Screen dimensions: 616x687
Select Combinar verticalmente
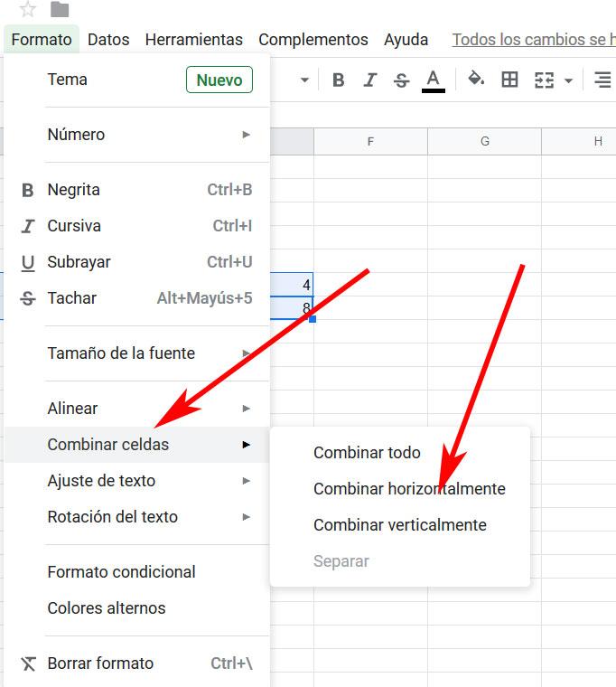(400, 525)
